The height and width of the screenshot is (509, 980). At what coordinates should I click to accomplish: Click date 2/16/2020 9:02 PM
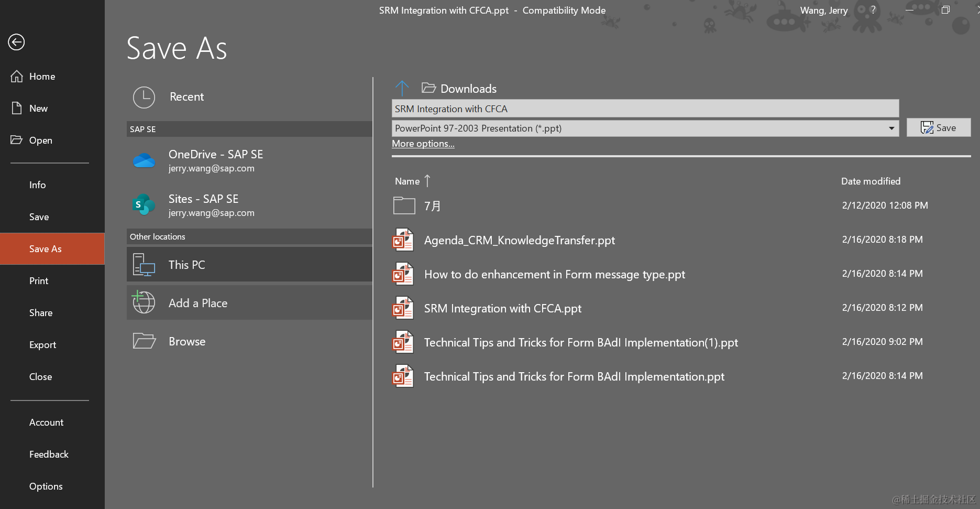pyautogui.click(x=882, y=342)
